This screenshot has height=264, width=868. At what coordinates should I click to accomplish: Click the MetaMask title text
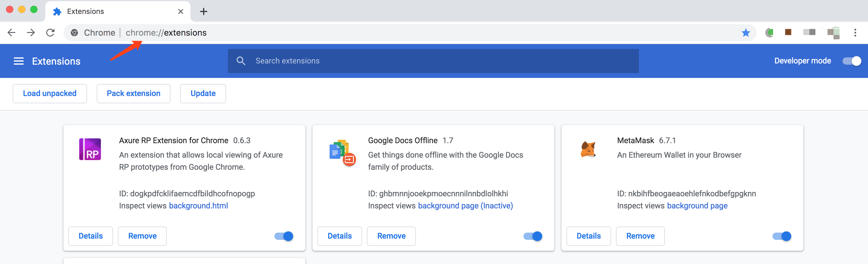click(x=636, y=140)
